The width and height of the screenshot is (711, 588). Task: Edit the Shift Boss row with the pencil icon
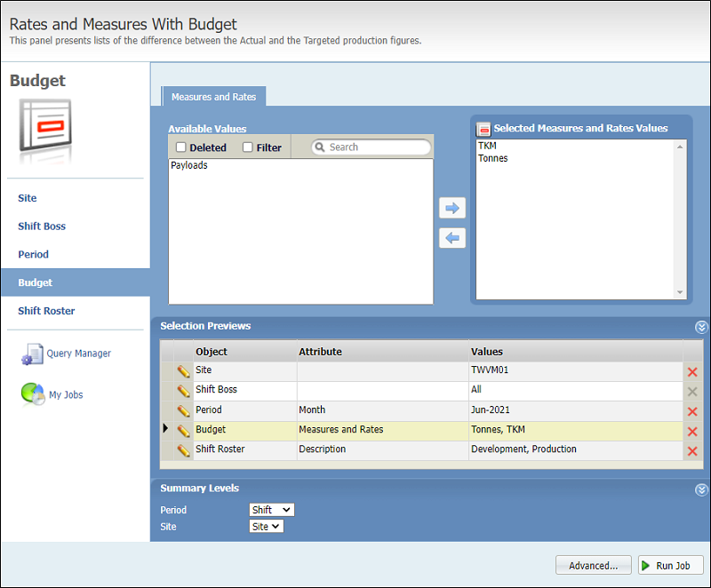click(x=184, y=391)
